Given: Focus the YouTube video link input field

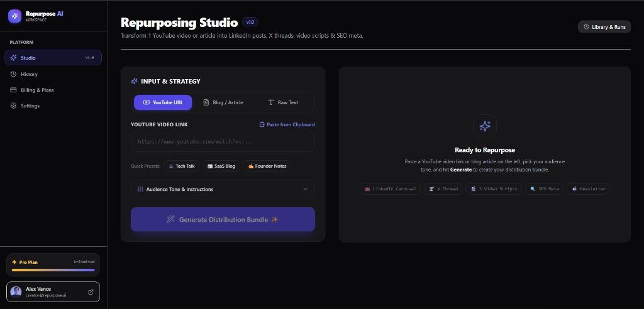Looking at the screenshot, I should pos(223,141).
